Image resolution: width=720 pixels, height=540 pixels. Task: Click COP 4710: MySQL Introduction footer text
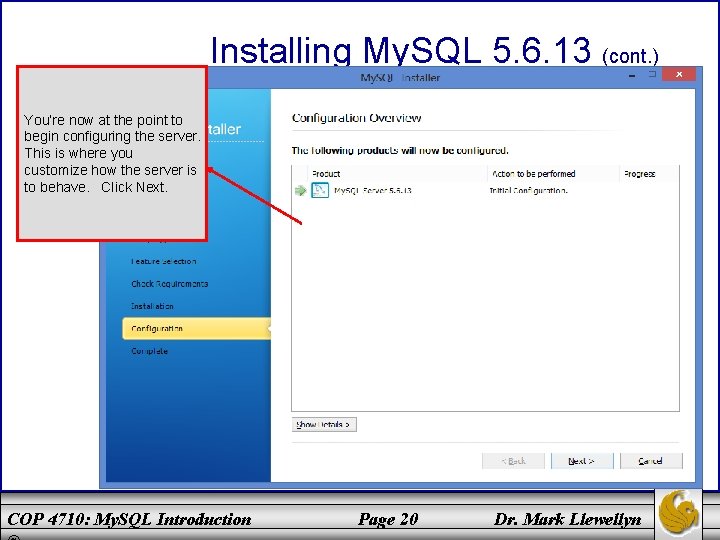pos(129,519)
